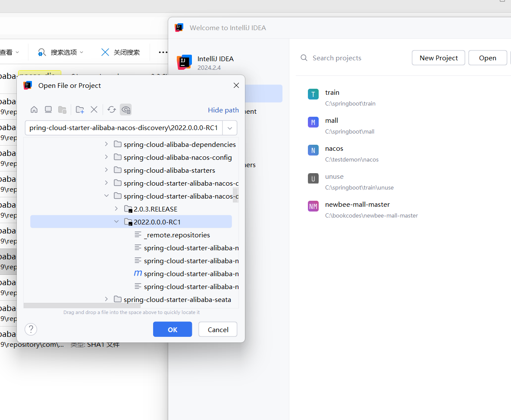Select the spring-cloud-alibaba-starters folder row
511x420 pixels.
(131, 170)
